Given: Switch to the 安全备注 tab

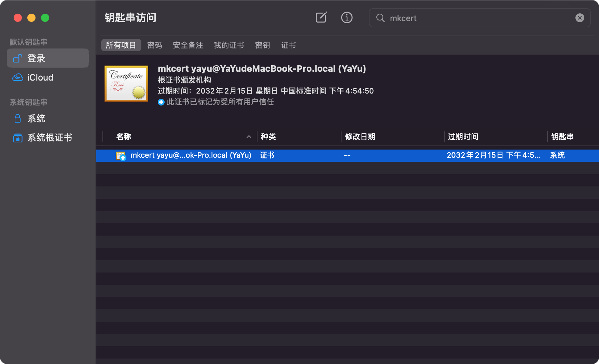Looking at the screenshot, I should tap(188, 45).
